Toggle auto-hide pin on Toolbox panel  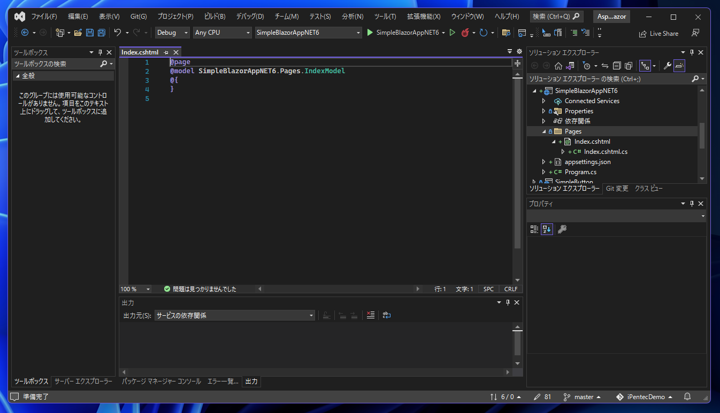point(100,52)
